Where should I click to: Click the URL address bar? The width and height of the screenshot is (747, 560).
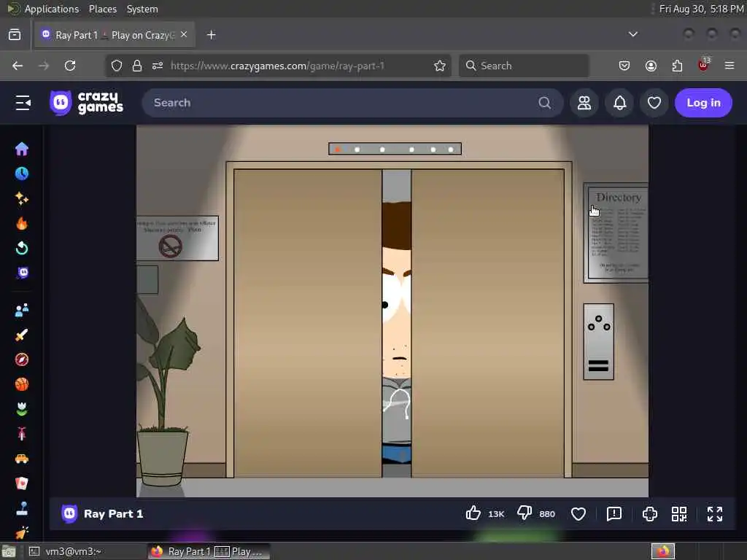click(278, 66)
